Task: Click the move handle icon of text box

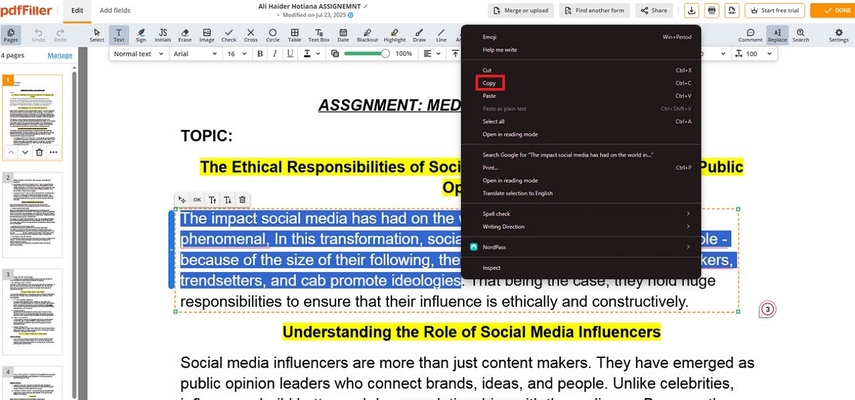Action: pos(182,200)
